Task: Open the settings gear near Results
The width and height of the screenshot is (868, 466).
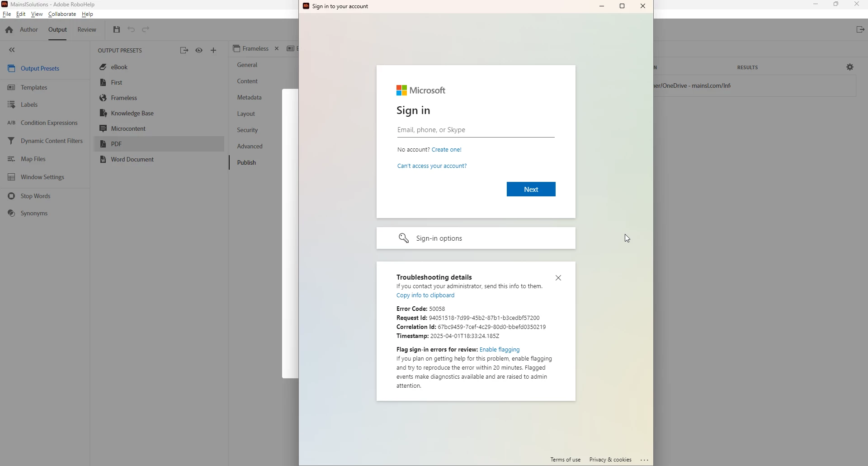Action: 850,67
